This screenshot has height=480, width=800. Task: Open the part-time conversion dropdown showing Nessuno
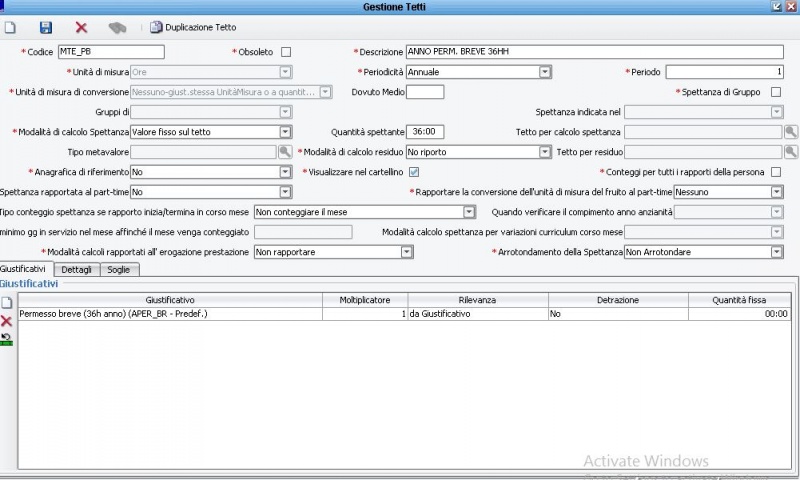click(777, 192)
